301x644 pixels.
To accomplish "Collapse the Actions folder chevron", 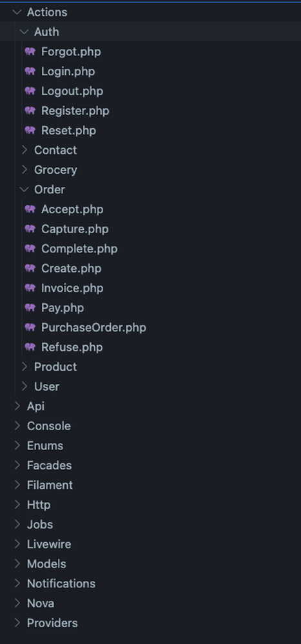I will [x=17, y=12].
